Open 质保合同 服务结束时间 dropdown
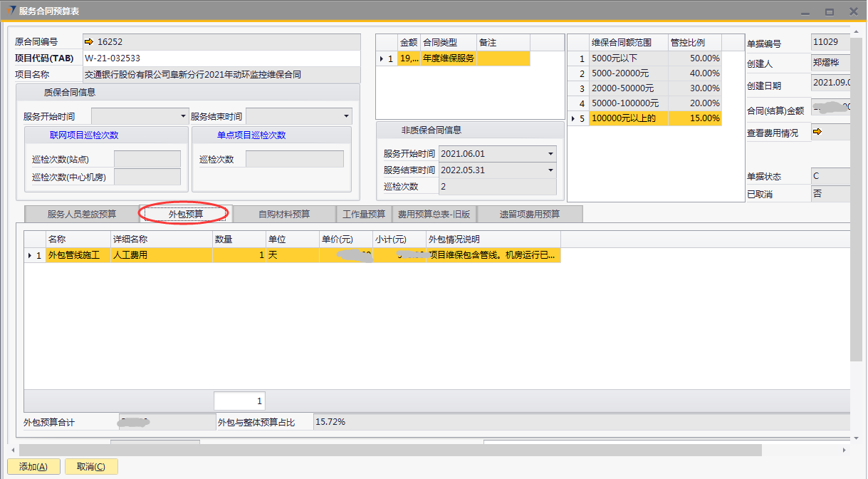The height and width of the screenshot is (479, 868). coord(346,116)
